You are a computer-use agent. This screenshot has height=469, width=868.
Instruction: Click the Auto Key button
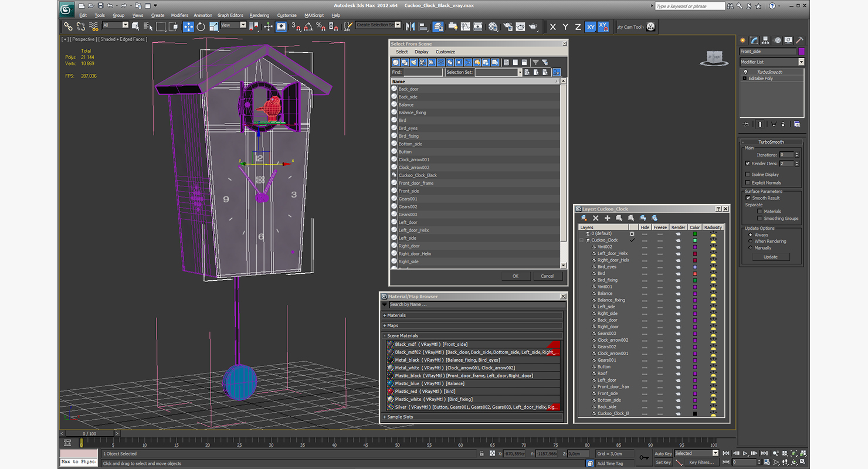point(663,453)
